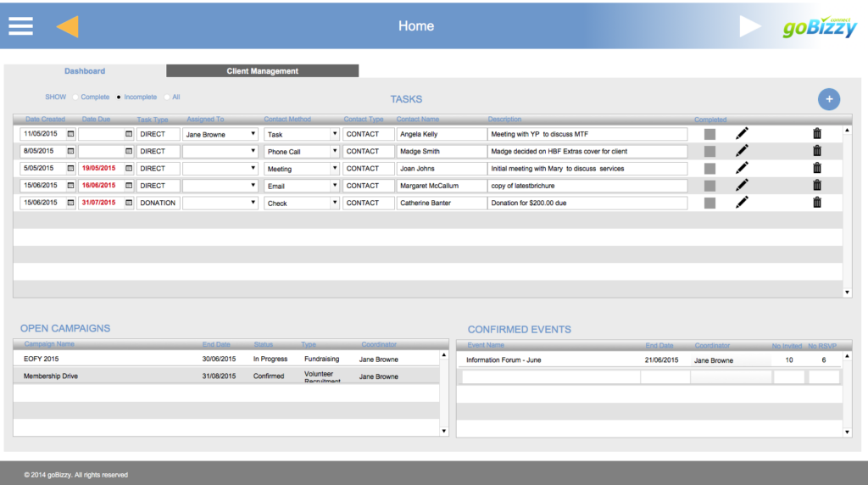Screen dimensions: 868x485
Task: Edit the Margaret McCallum email task
Action: (x=742, y=186)
